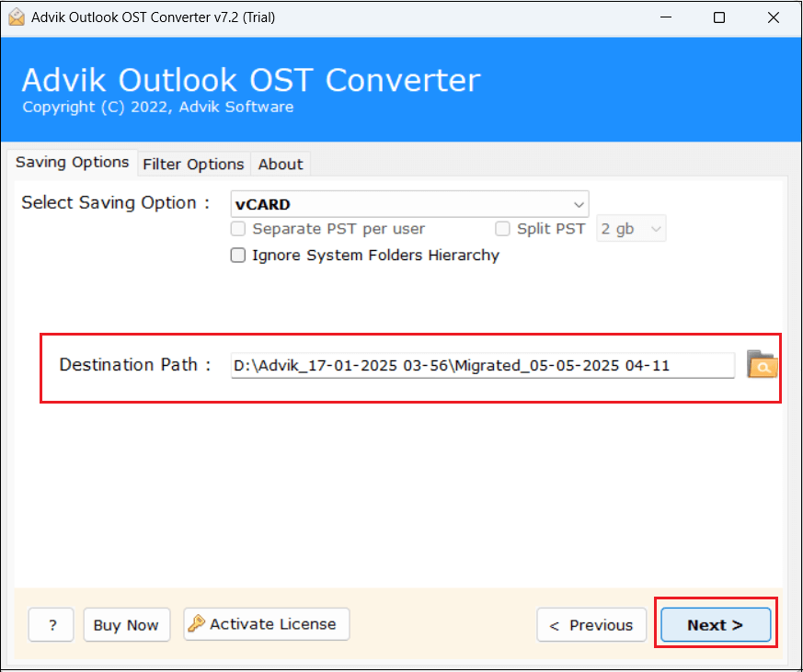Image resolution: width=803 pixels, height=672 pixels.
Task: Close the Advik converter window
Action: (x=774, y=17)
